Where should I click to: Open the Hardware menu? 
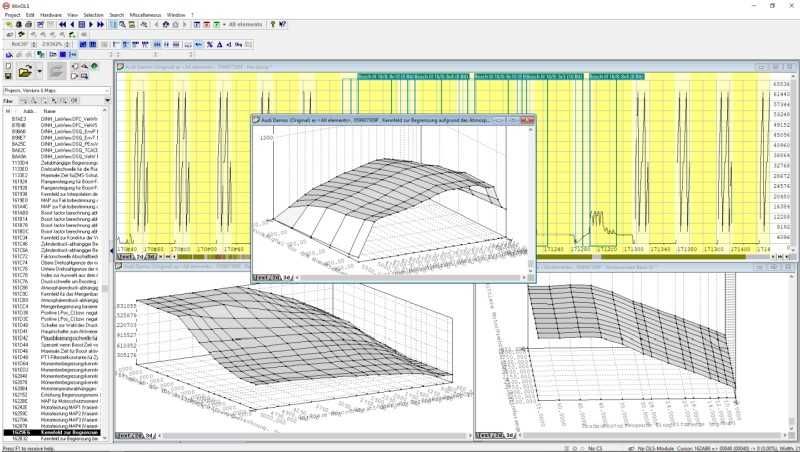coord(51,15)
